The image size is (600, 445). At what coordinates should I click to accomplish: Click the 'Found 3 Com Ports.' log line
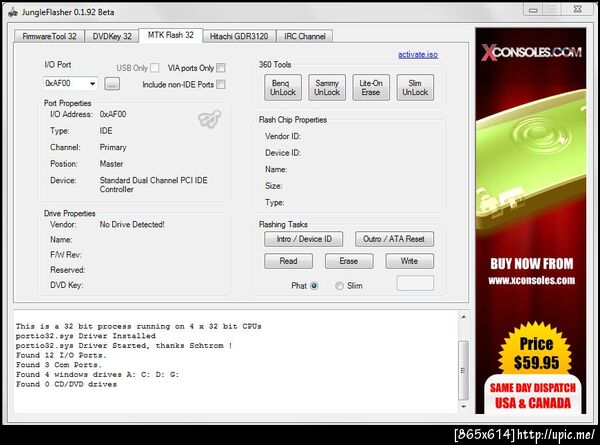coord(59,365)
